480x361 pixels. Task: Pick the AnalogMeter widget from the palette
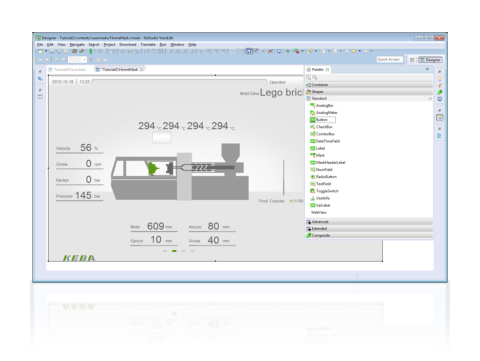tap(324, 113)
